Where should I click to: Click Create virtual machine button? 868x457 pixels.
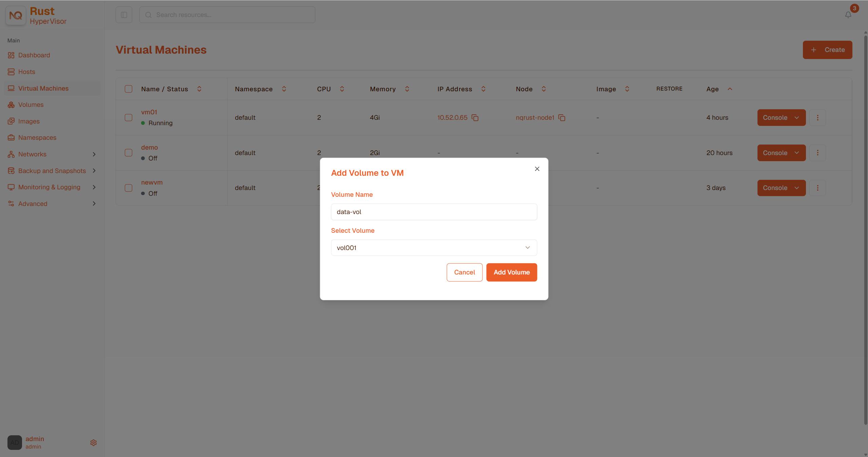point(827,50)
